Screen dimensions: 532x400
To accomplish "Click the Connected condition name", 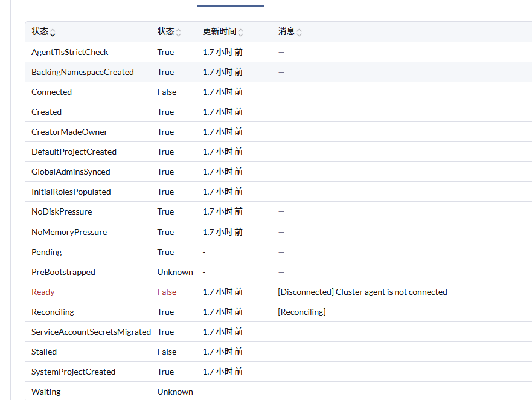I will [51, 92].
